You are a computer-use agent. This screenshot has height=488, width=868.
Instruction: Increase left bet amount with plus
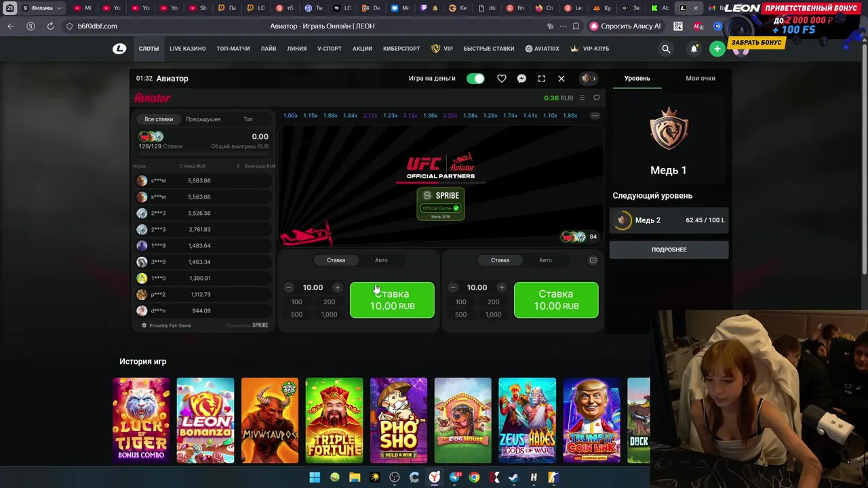tap(337, 287)
